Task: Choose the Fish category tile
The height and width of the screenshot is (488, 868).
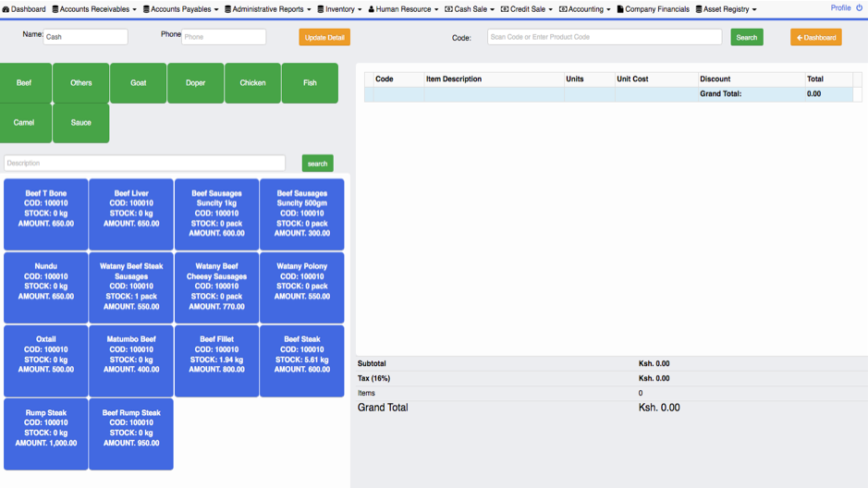Action: [x=310, y=83]
